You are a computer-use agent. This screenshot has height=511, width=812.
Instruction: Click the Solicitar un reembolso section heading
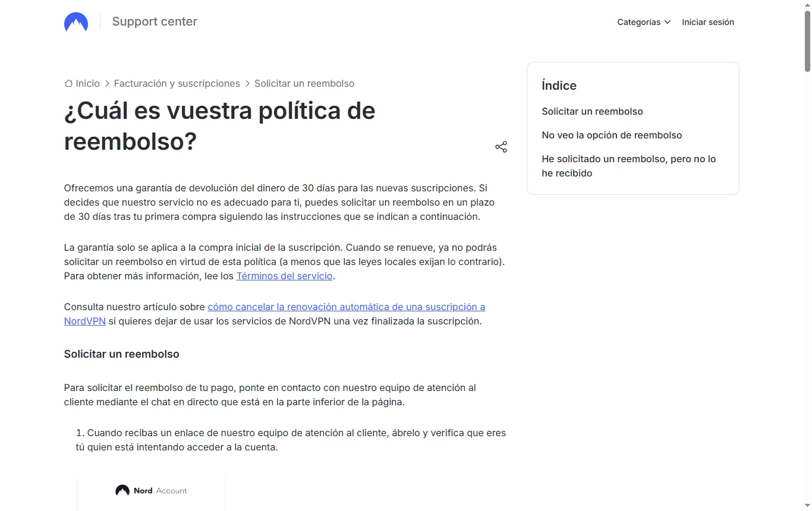(122, 354)
